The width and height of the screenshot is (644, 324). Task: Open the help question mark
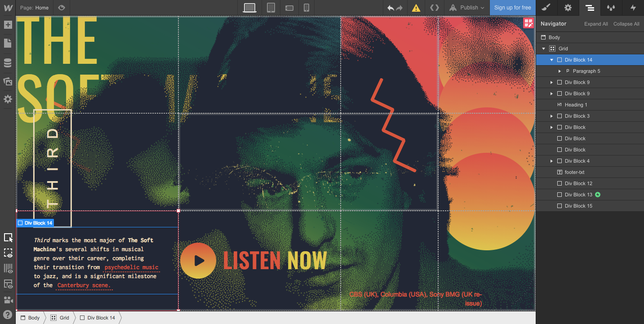(8, 315)
